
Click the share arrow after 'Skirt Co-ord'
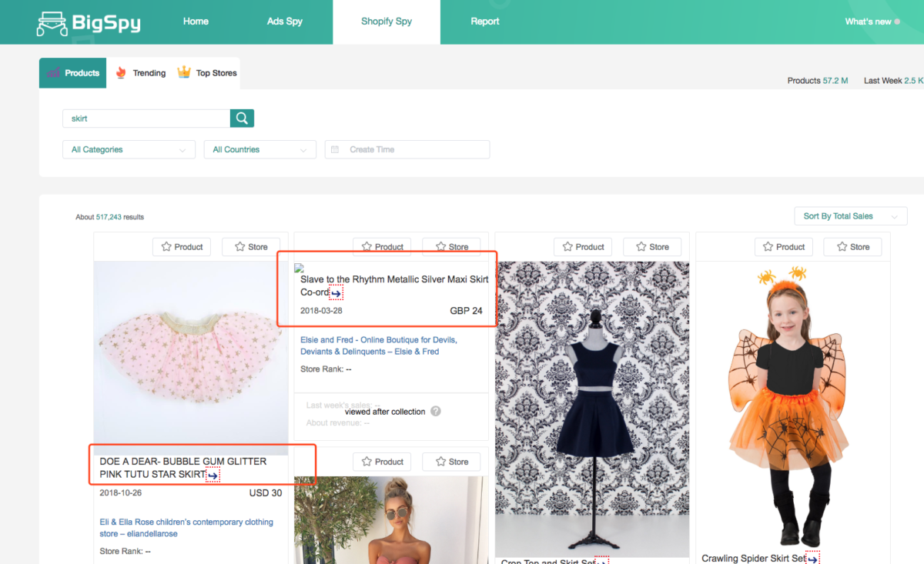(x=336, y=293)
